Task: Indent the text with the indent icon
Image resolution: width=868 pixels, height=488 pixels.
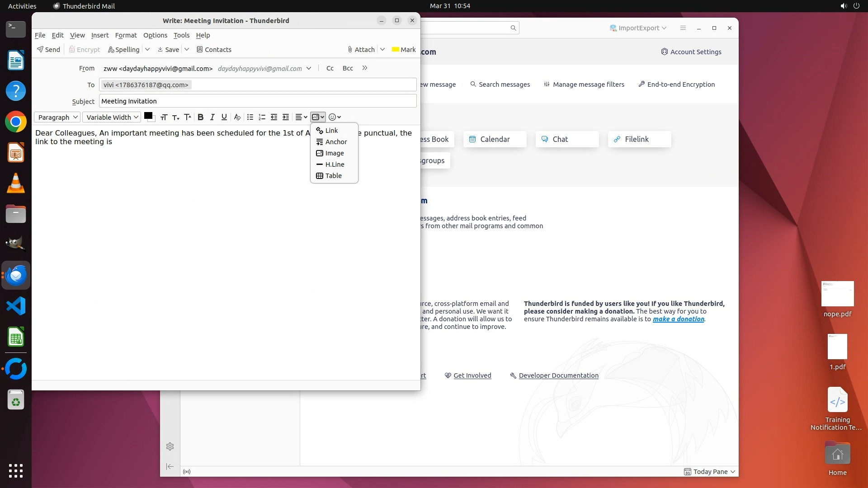Action: (x=286, y=117)
